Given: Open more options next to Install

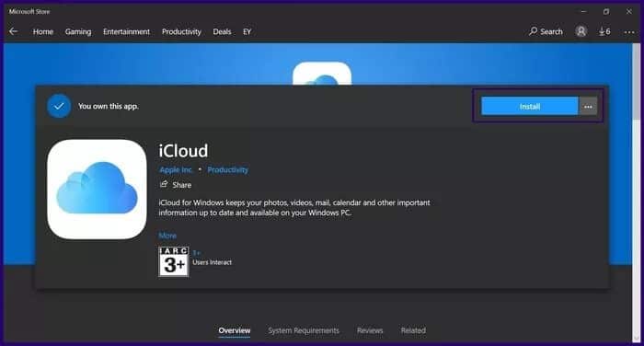Looking at the screenshot, I should [588, 107].
